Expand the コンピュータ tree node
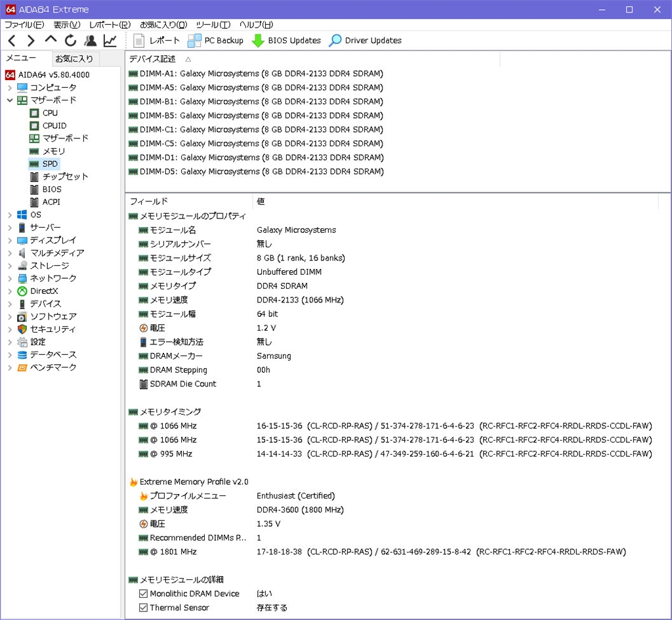This screenshot has width=672, height=620. (x=10, y=88)
